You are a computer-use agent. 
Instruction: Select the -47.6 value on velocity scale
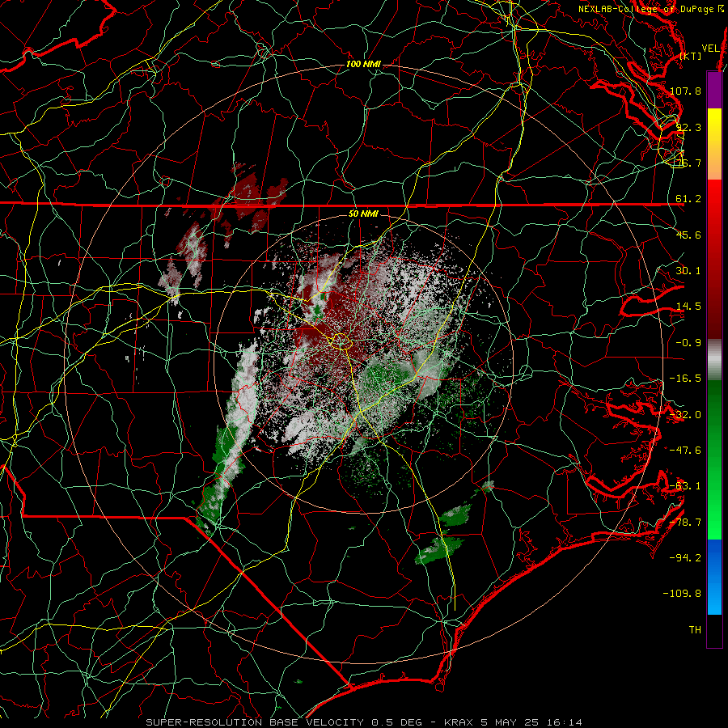point(685,451)
